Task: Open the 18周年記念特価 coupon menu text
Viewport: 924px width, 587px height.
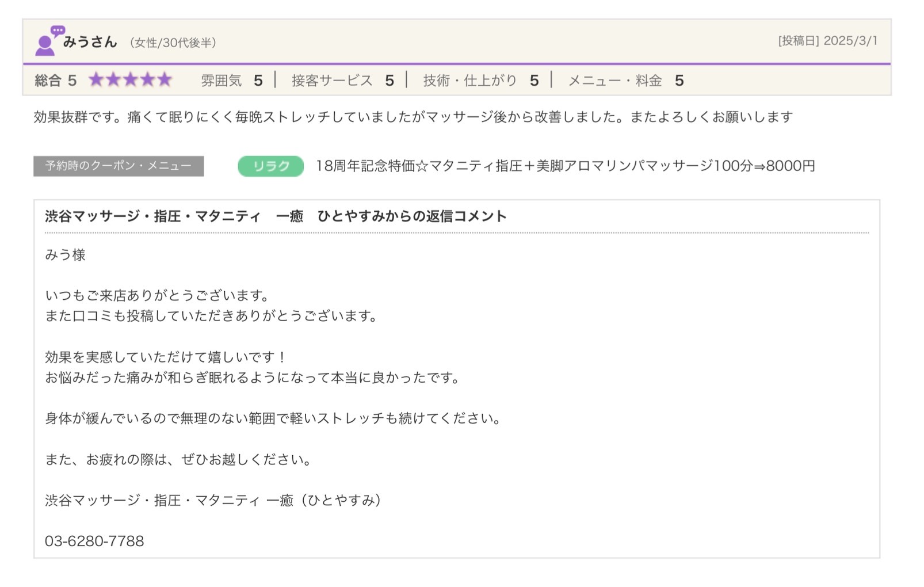Action: point(565,166)
